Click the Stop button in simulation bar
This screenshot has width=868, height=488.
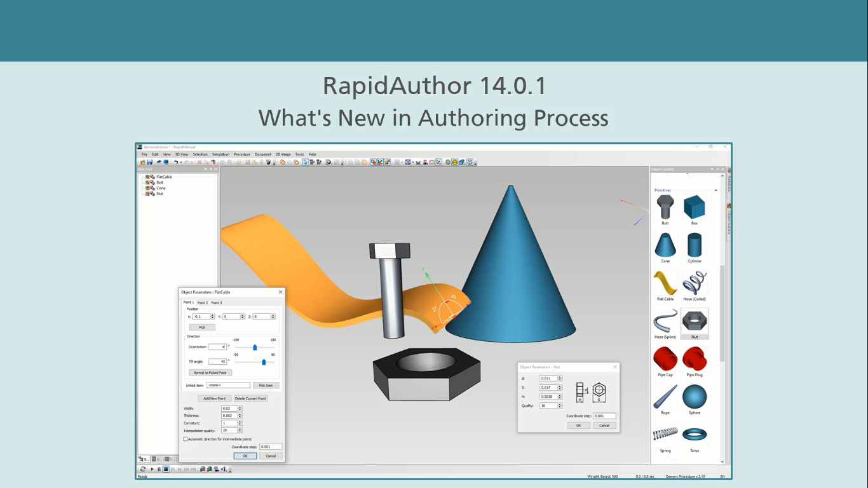point(166,469)
